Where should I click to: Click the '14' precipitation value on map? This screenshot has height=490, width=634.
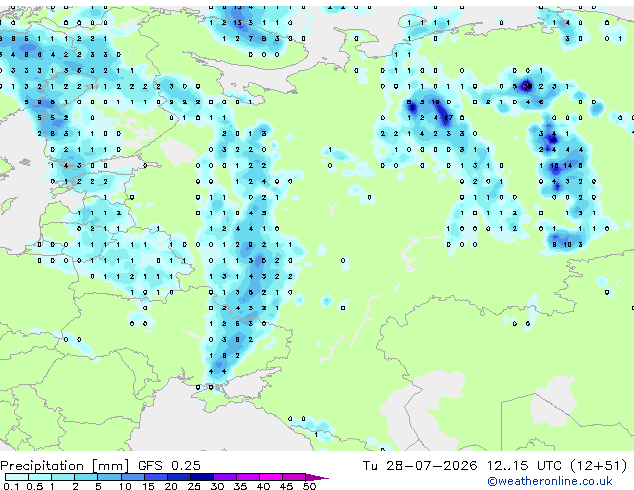(x=567, y=165)
